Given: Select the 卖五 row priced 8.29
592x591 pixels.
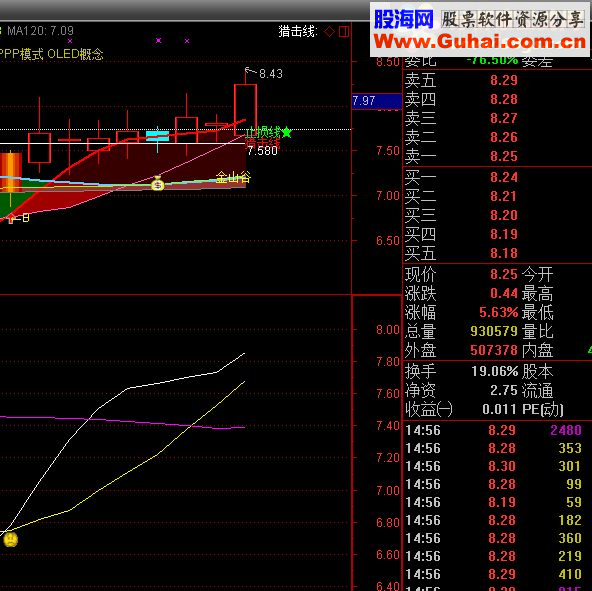Looking at the screenshot, I should [498, 80].
